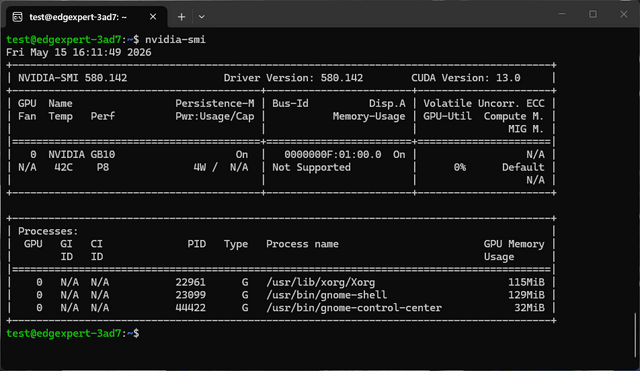Screen dimensions: 640x371
Task: Click the Memory-Usage header
Action: coord(369,116)
